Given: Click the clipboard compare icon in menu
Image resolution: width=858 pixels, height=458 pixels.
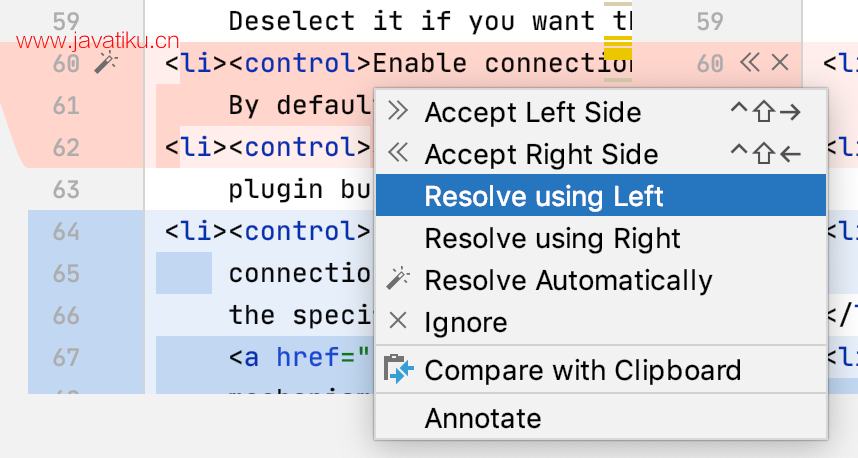Looking at the screenshot, I should pyautogui.click(x=398, y=369).
